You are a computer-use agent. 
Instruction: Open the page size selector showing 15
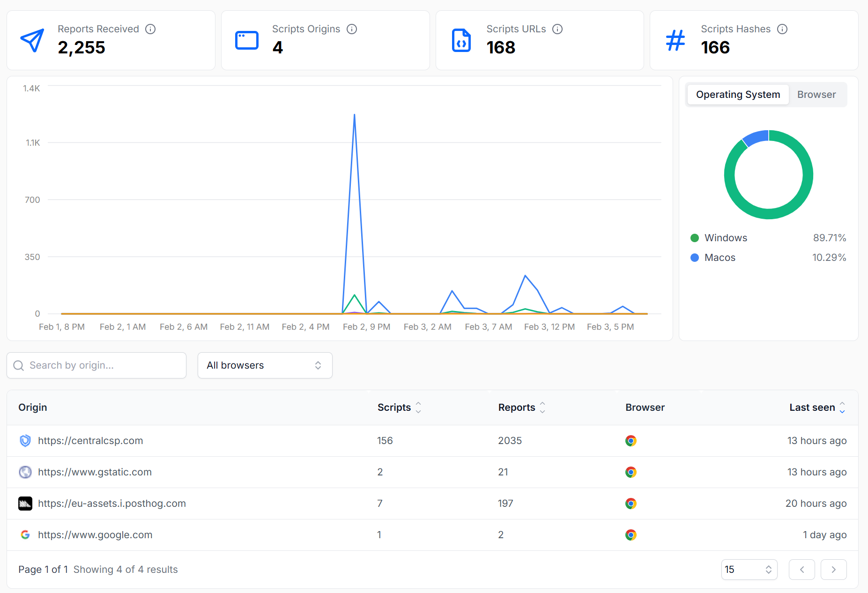[749, 570]
